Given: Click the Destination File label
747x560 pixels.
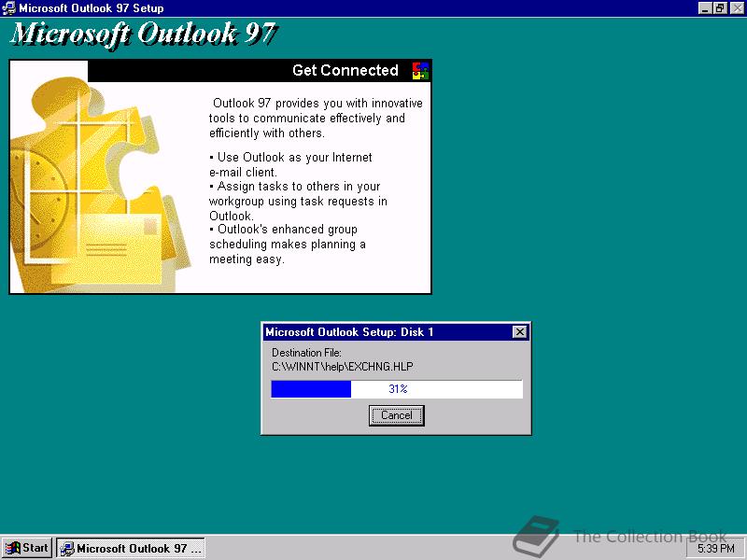Looking at the screenshot, I should coord(306,353).
